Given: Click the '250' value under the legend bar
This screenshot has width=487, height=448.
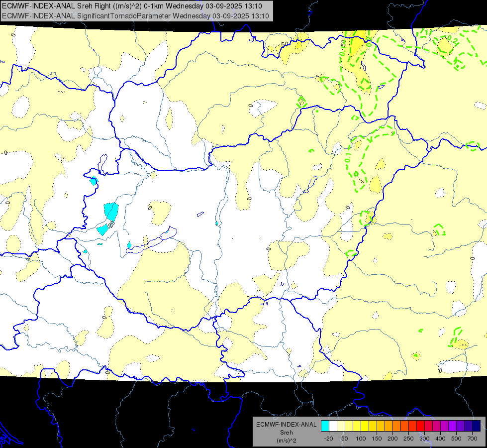Looking at the screenshot, I should 408,439.
